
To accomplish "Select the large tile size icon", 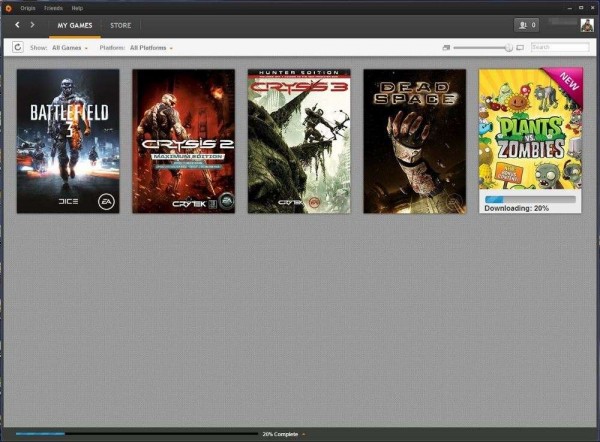I will click(x=520, y=48).
